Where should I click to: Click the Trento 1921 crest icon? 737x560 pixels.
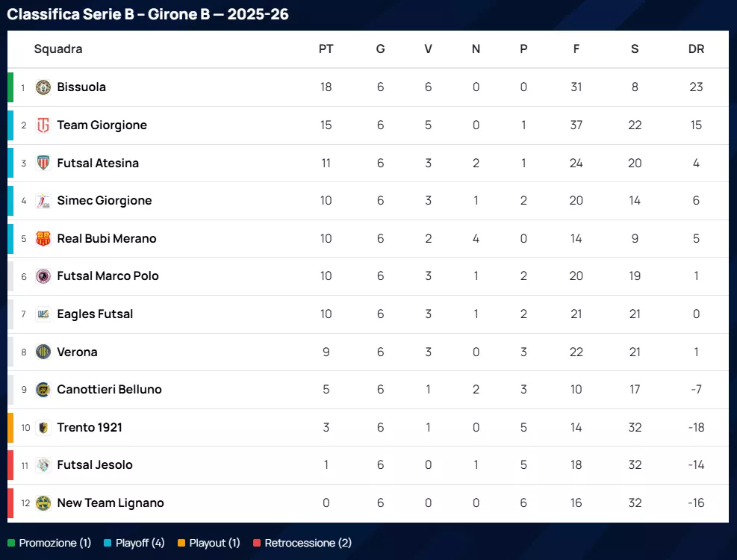pos(43,428)
